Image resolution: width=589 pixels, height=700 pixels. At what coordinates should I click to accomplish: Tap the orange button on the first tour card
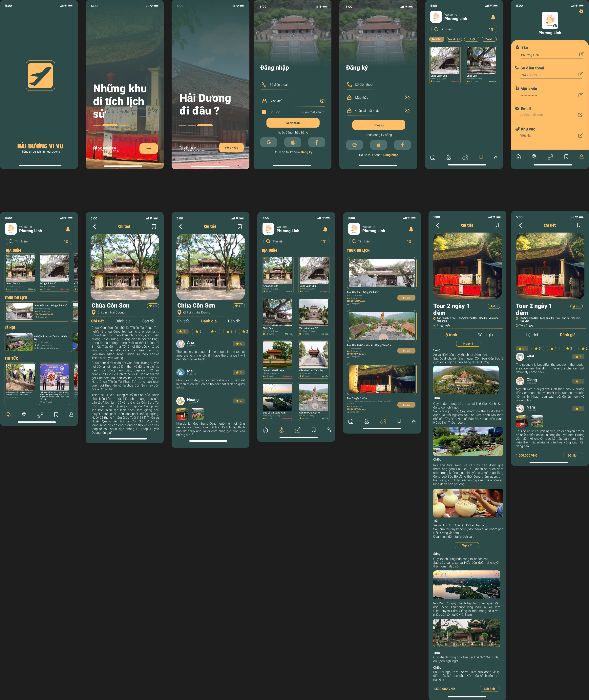[406, 298]
